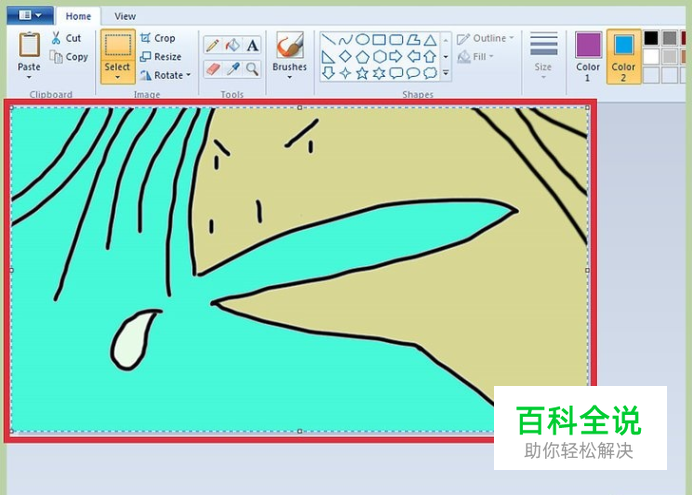The image size is (692, 495).
Task: Select the Pencil tool
Action: (x=212, y=45)
